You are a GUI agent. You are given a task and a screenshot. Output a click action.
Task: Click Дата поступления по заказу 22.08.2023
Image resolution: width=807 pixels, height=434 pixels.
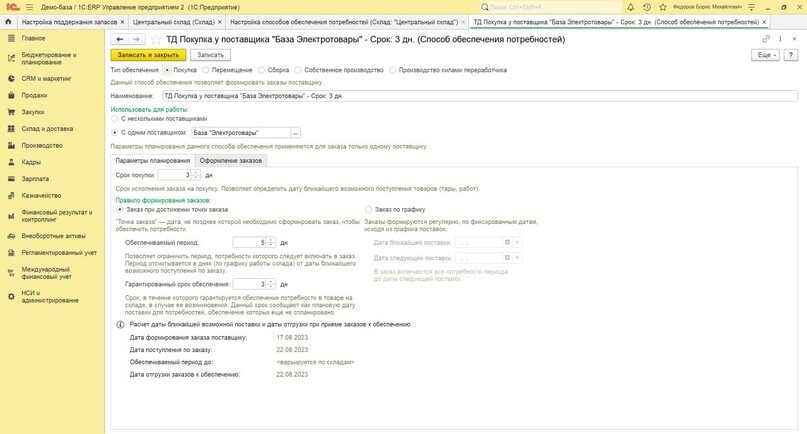point(292,350)
